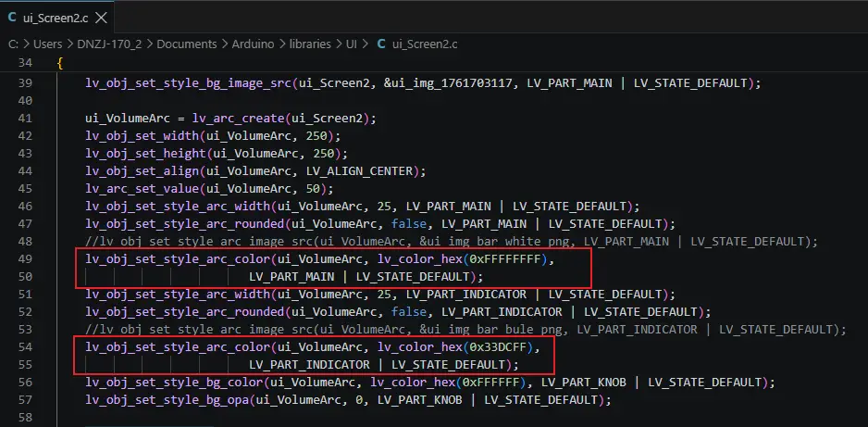868x427 pixels.
Task: Click the C icon in the breadcrumb
Action: tap(381, 44)
